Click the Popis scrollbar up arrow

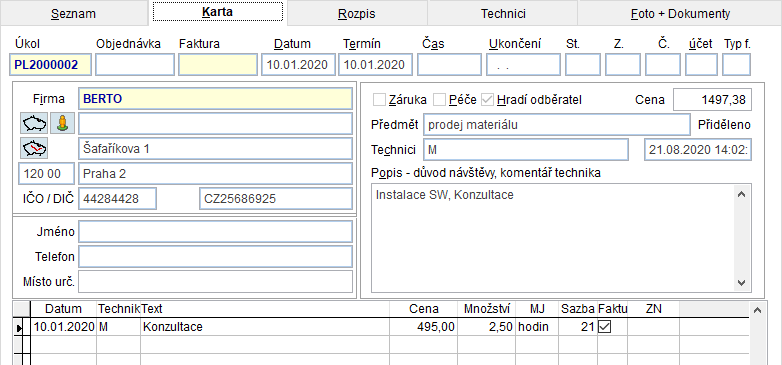[x=741, y=194]
